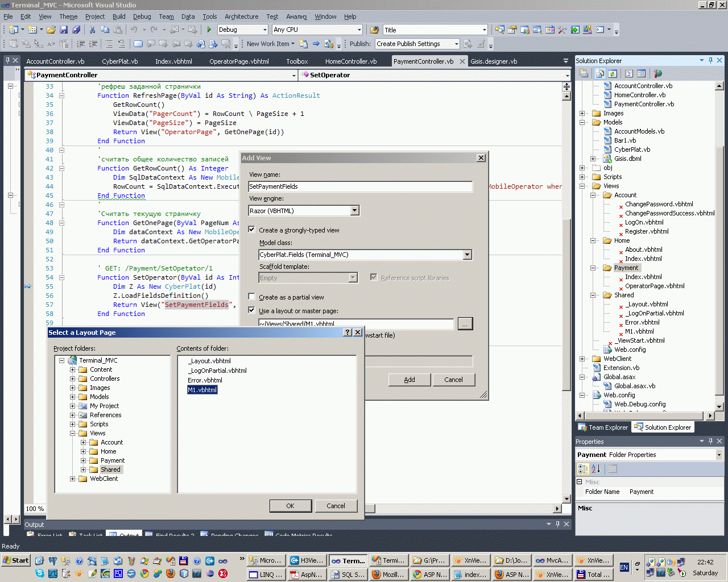This screenshot has height=582, width=728.
Task: Click the Cut scissors icon
Action: tap(92, 30)
